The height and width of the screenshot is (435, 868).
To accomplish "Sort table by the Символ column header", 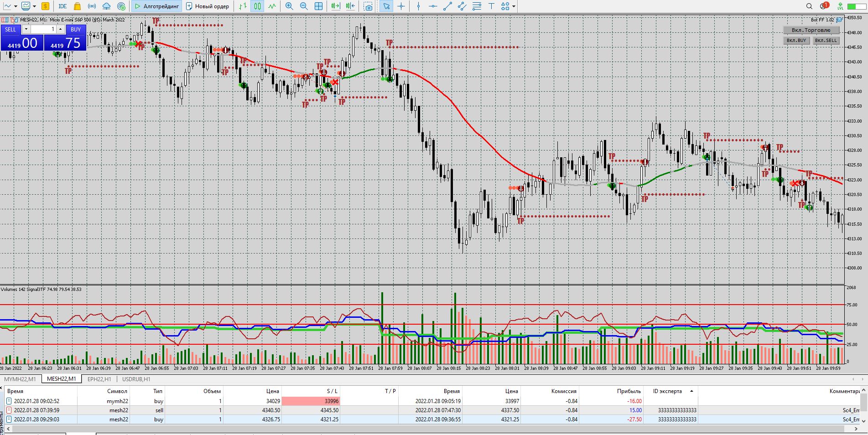I will click(x=118, y=391).
